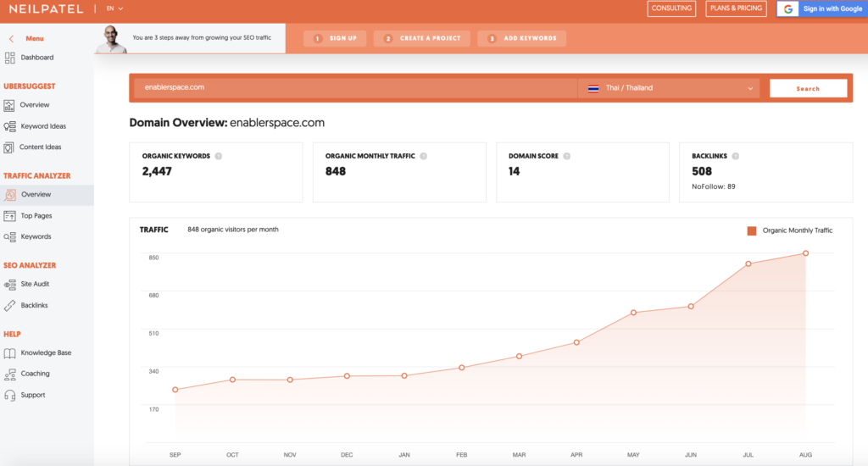The width and height of the screenshot is (868, 466).
Task: Open the EN language dropdown
Action: pos(114,8)
